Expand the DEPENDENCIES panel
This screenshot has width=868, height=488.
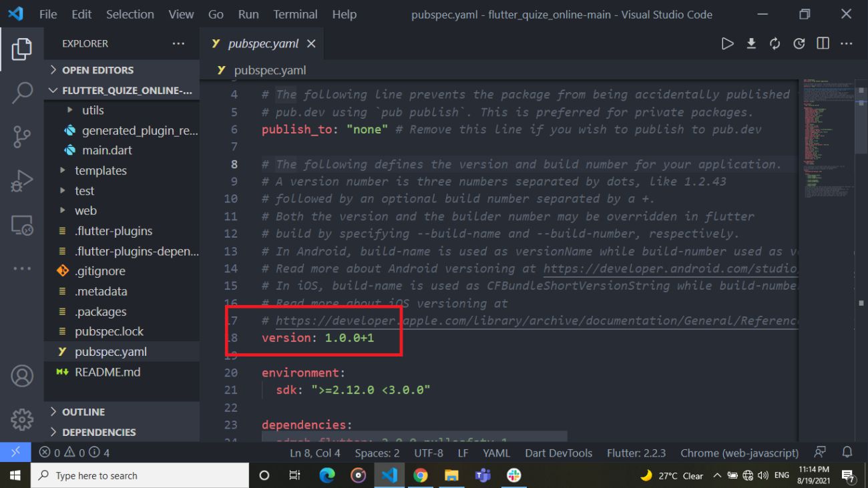(98, 432)
